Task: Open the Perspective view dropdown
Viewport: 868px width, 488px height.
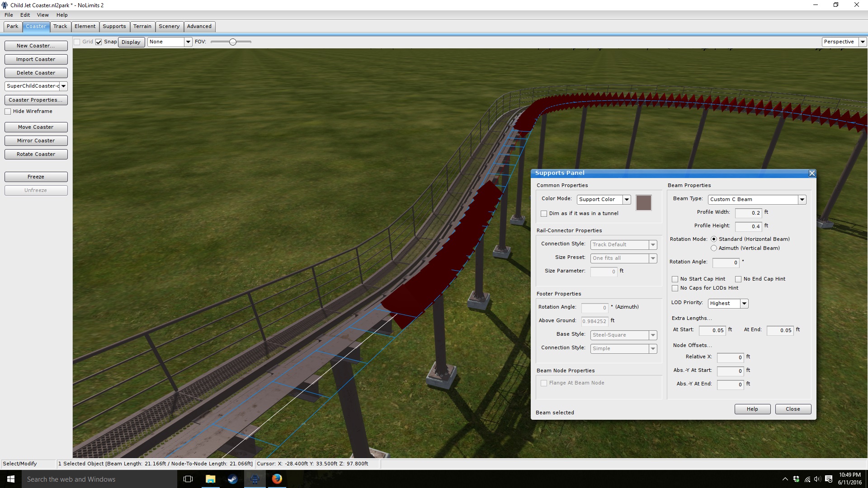Action: (862, 42)
